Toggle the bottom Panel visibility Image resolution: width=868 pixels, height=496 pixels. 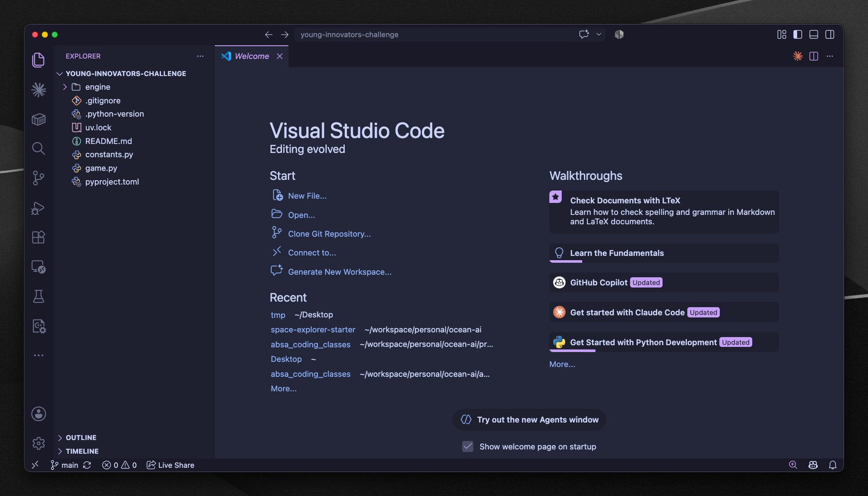click(x=814, y=35)
